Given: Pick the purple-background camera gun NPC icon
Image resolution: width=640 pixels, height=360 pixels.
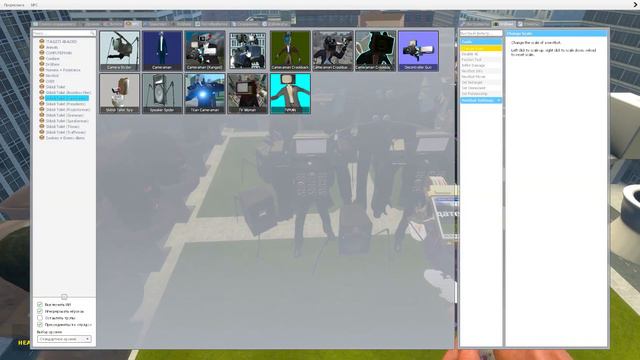Looking at the screenshot, I should [x=418, y=51].
